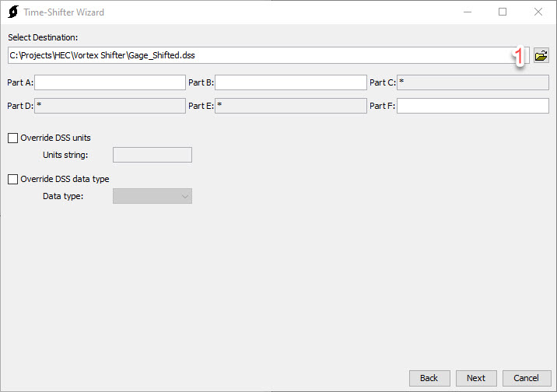Click the Part F input field

pos(473,106)
